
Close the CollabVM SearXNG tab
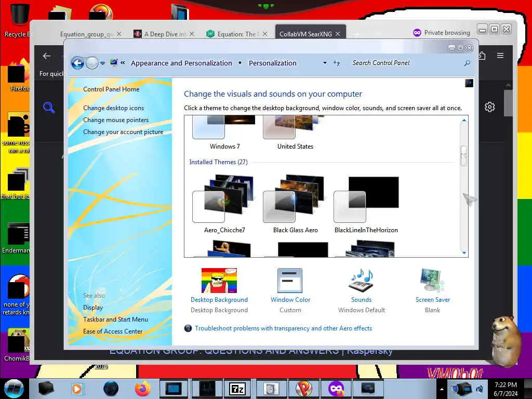(x=338, y=34)
